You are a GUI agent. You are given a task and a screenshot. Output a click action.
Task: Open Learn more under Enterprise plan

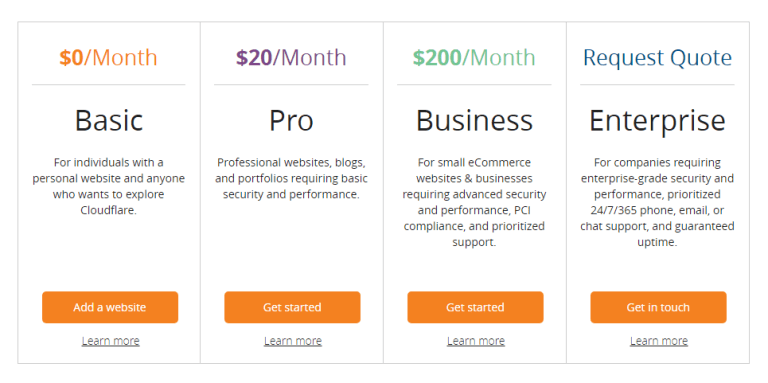pyautogui.click(x=659, y=340)
